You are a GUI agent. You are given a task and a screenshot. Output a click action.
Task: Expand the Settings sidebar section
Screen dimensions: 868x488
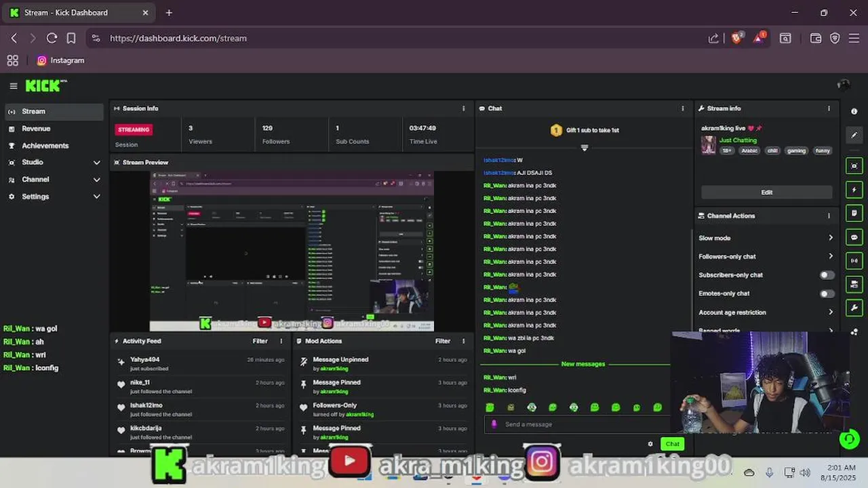pyautogui.click(x=96, y=197)
